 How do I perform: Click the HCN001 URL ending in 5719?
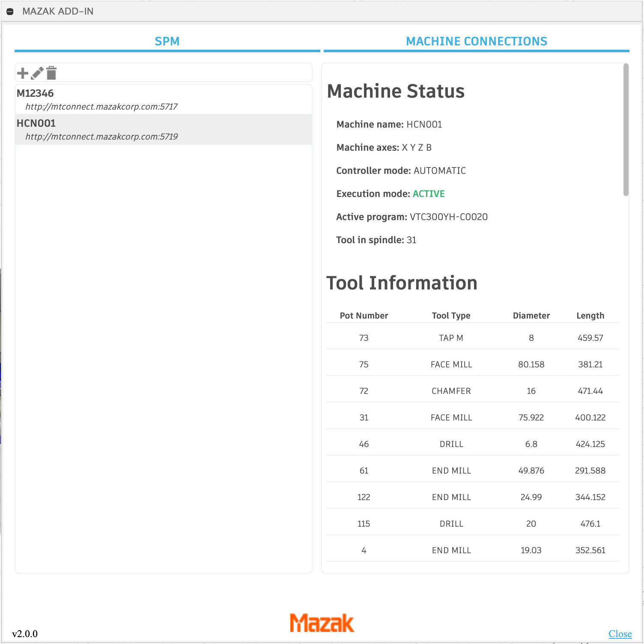(101, 137)
